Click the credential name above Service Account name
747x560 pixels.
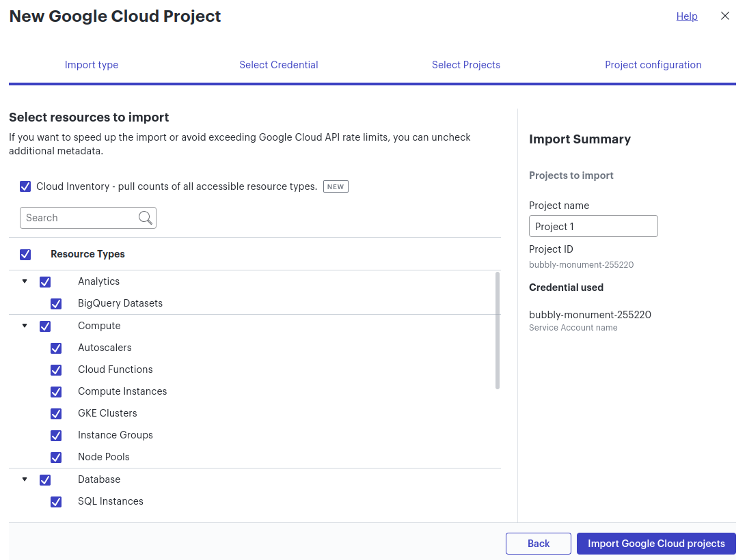pos(590,315)
